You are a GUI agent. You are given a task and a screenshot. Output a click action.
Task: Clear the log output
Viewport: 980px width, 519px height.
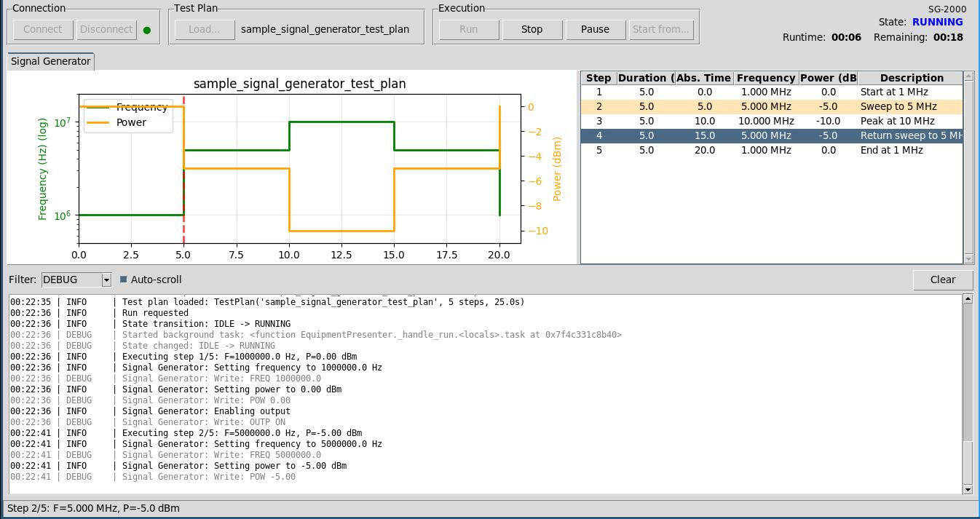click(x=943, y=280)
